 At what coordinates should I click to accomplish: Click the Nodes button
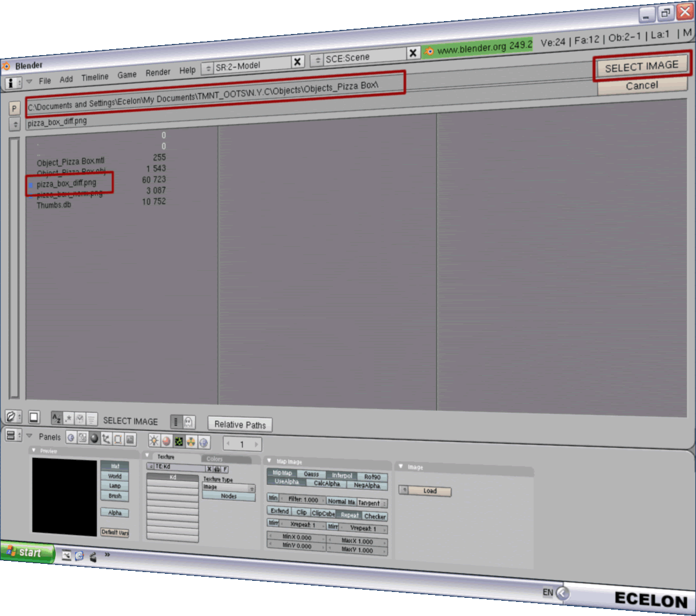coord(229,496)
